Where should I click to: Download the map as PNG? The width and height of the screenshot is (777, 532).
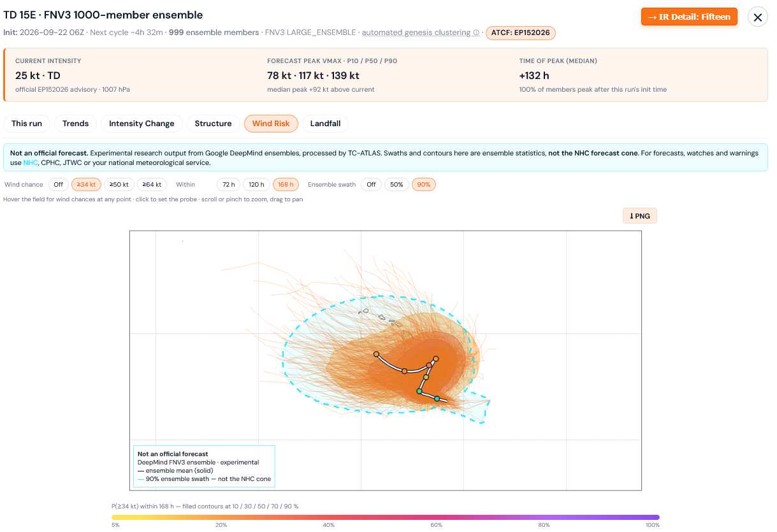point(639,216)
